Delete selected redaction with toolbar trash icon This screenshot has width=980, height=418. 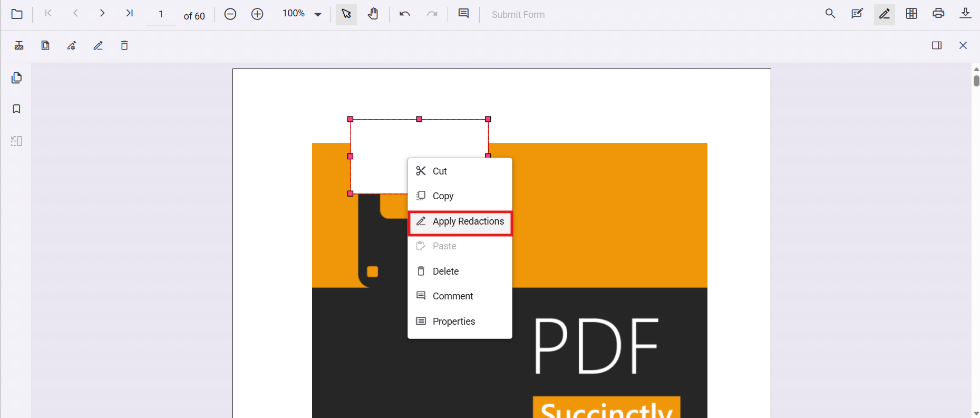click(124, 46)
